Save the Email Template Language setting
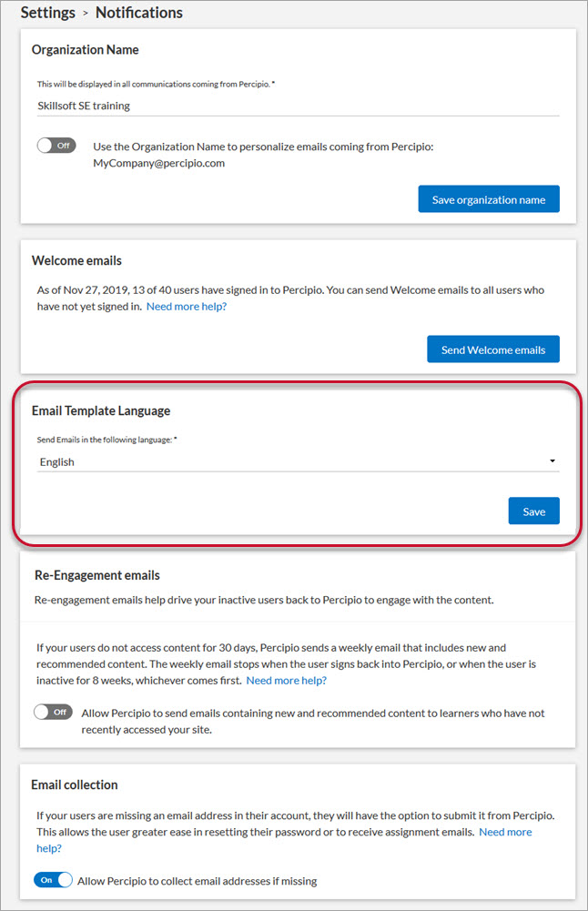The image size is (588, 911). (533, 511)
